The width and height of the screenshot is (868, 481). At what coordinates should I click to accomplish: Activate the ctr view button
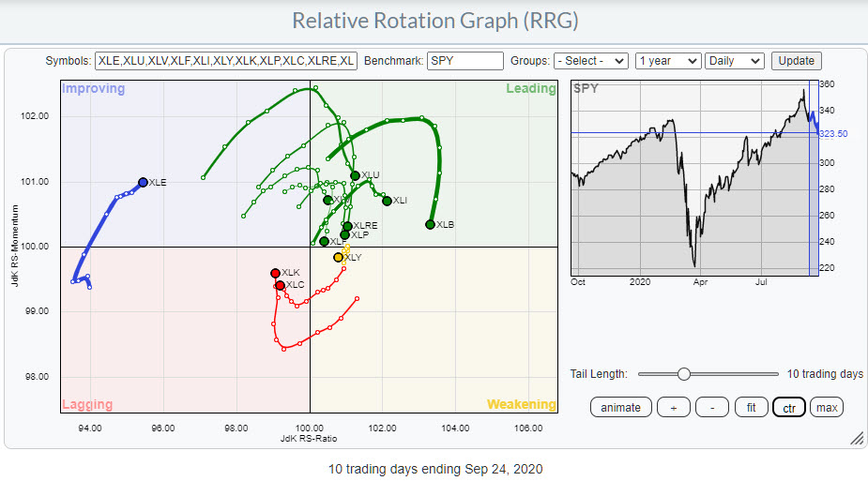pyautogui.click(x=787, y=407)
